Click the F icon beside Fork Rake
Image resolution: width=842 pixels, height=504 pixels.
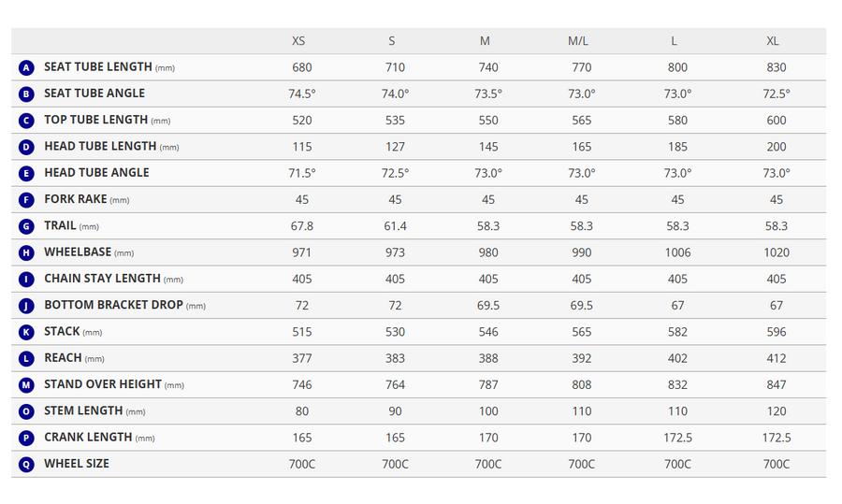coord(26,200)
